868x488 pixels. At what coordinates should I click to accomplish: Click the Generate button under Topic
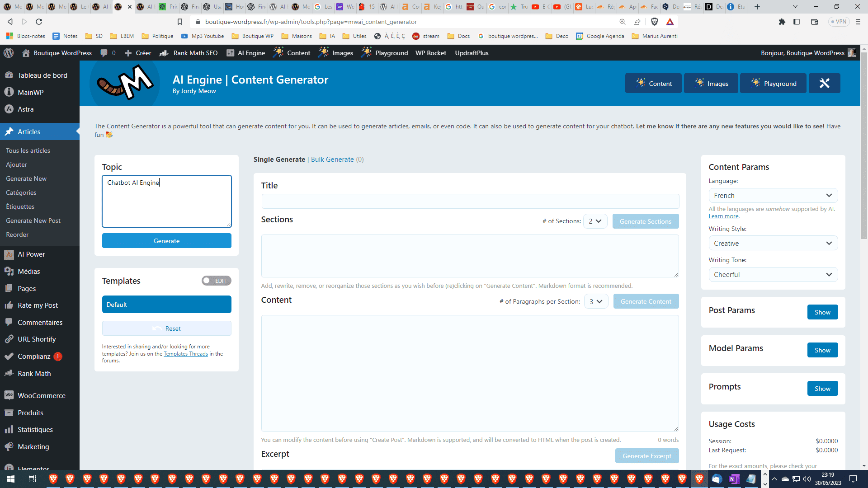click(166, 240)
